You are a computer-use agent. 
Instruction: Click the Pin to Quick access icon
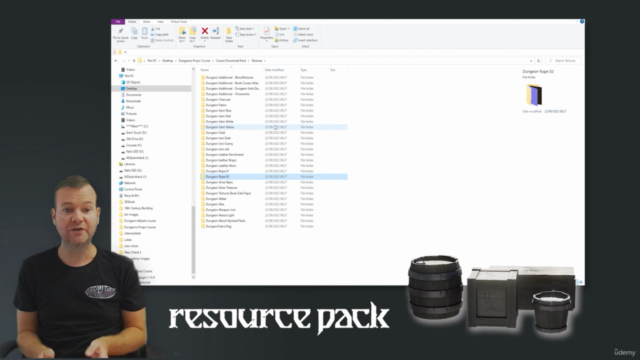[x=120, y=34]
